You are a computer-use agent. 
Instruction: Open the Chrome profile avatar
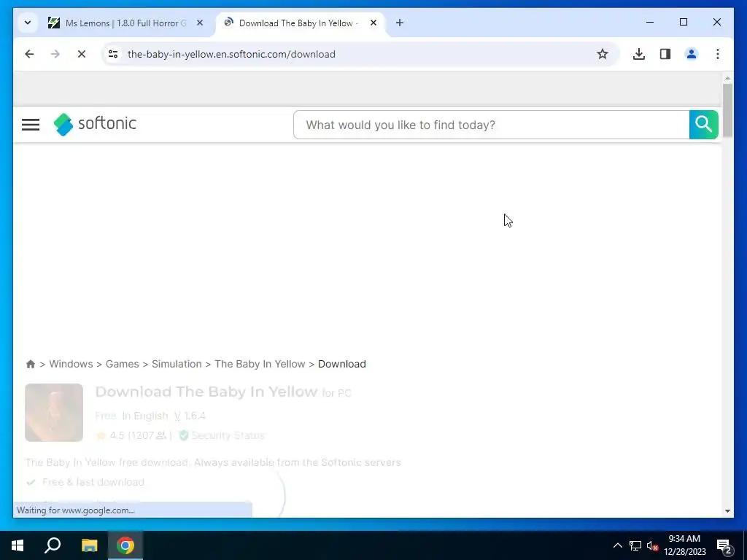692,54
